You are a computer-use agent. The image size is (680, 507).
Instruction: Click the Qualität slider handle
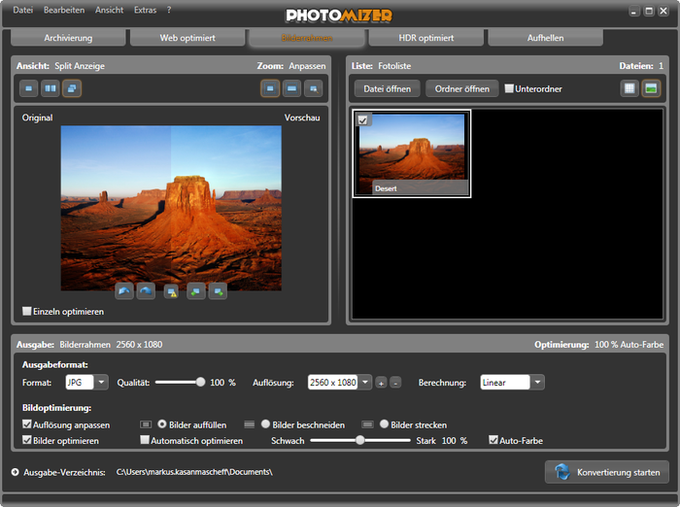(201, 382)
